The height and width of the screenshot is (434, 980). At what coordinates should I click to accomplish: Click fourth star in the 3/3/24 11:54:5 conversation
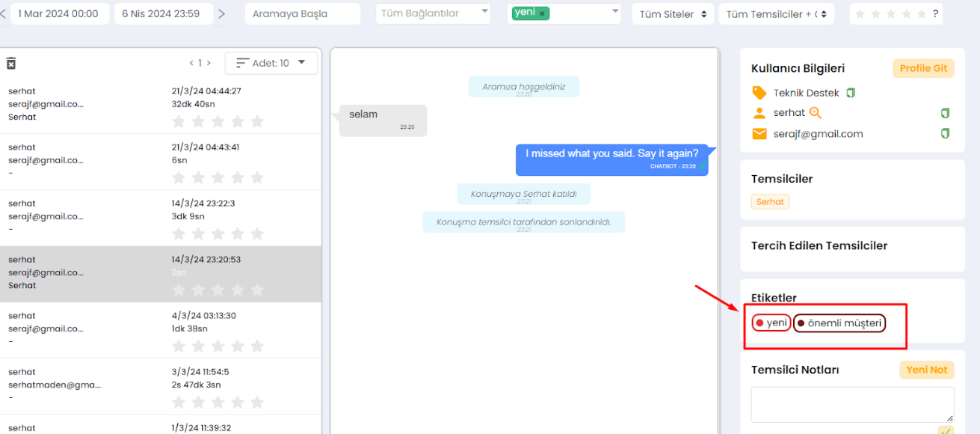[x=238, y=402]
